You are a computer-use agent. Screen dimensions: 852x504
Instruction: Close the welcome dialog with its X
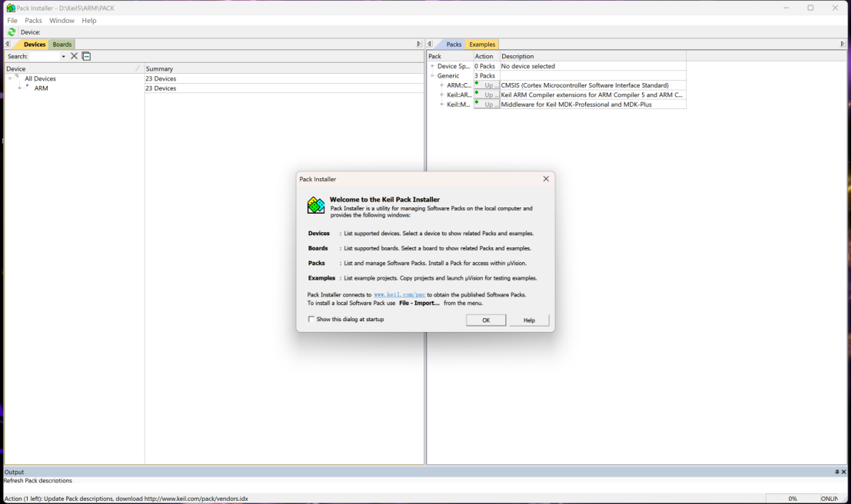546,179
